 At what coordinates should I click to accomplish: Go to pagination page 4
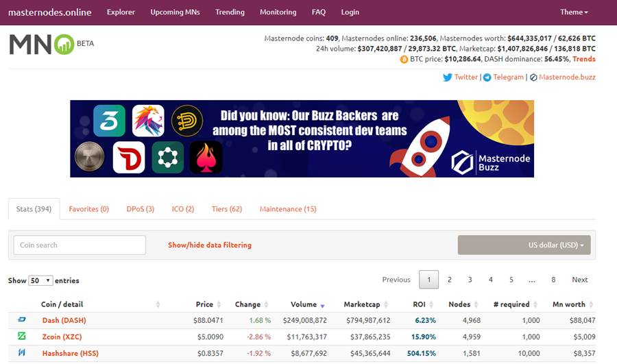tap(490, 280)
